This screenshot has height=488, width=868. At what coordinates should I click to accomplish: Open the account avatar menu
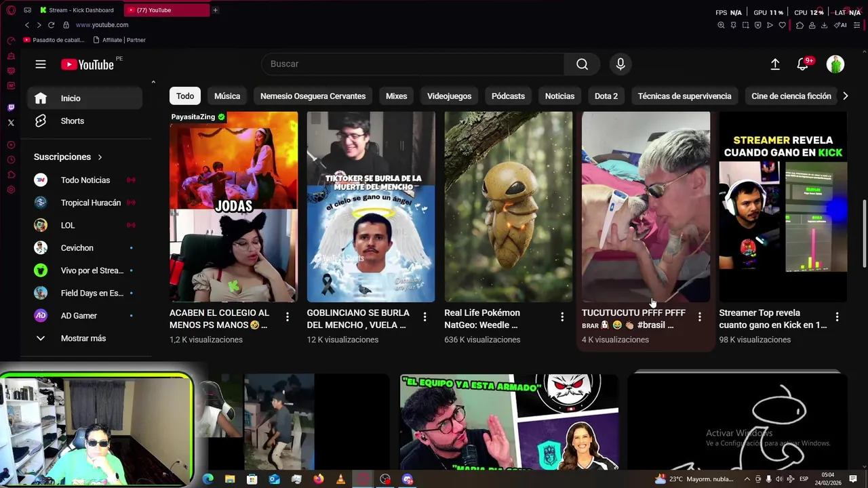click(835, 64)
